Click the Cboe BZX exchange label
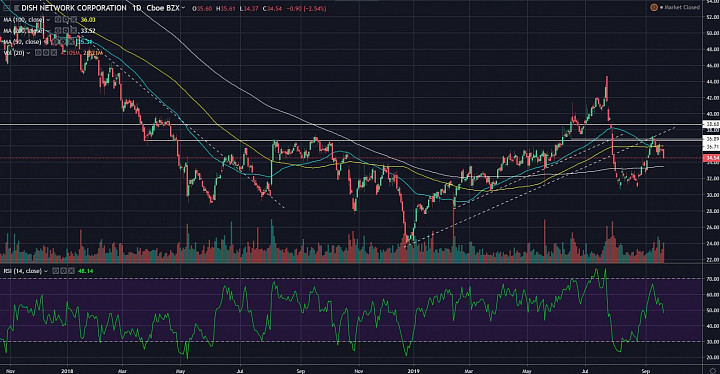Screen dimensions: 720x374 coord(163,8)
